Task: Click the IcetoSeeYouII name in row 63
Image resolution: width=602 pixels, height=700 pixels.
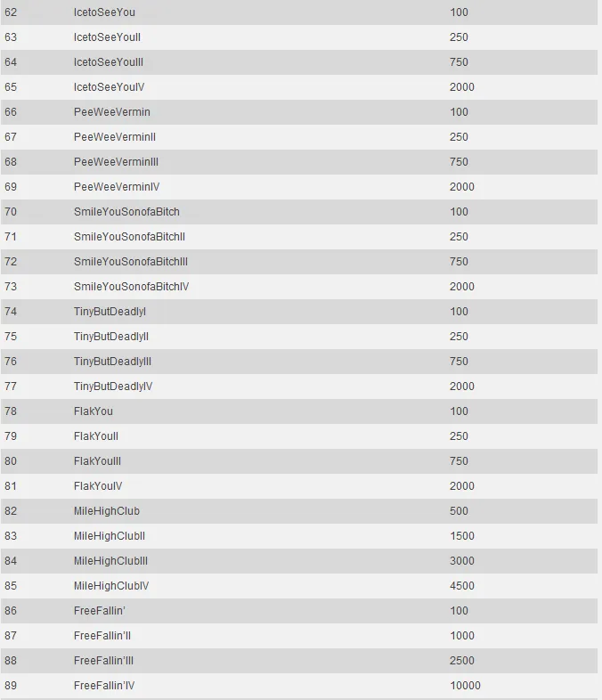Action: point(107,37)
